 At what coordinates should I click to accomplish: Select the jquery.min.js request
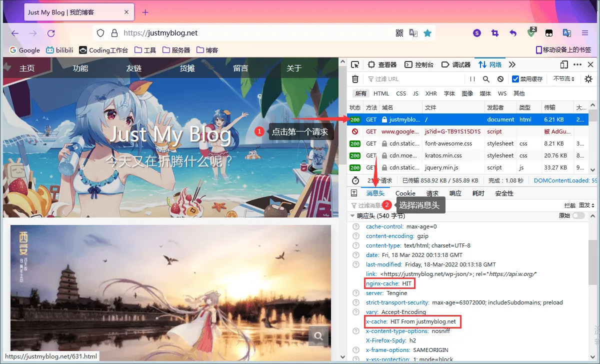[467, 167]
